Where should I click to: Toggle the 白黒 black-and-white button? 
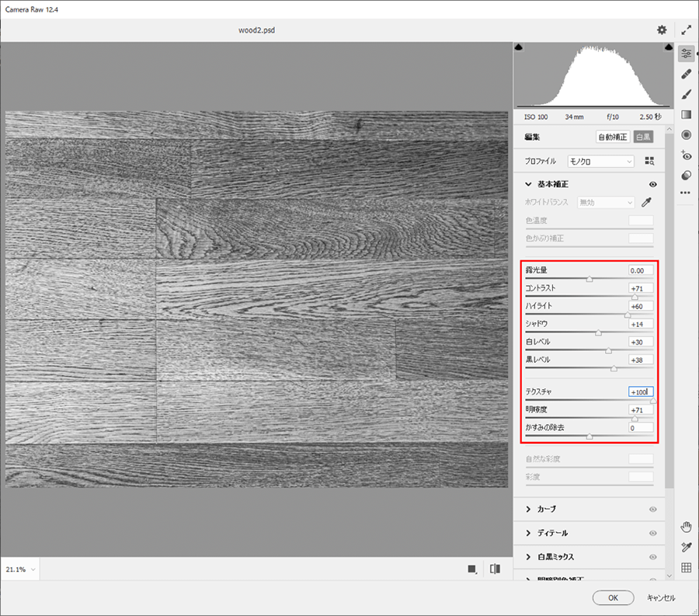[x=643, y=137]
